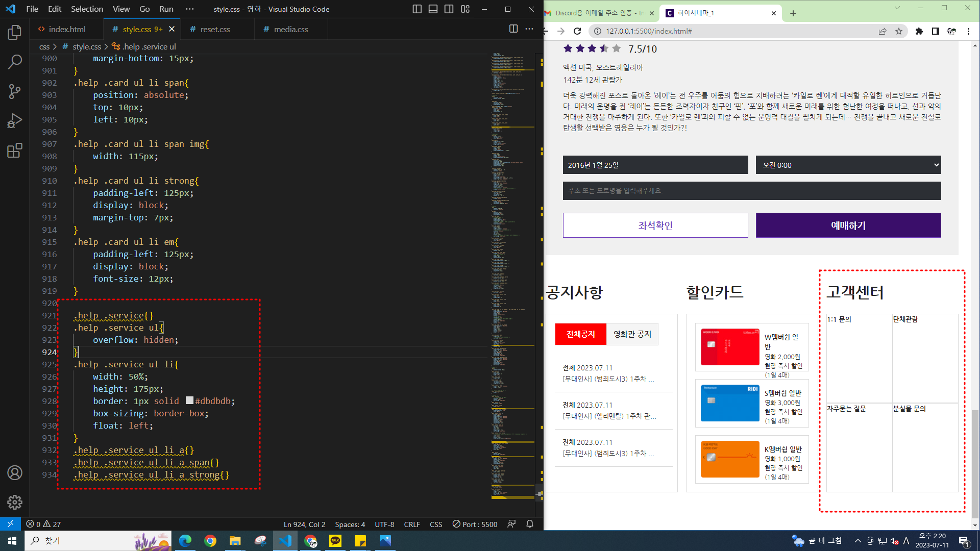Expand the editor More Actions menu
980x551 pixels.
click(x=529, y=29)
